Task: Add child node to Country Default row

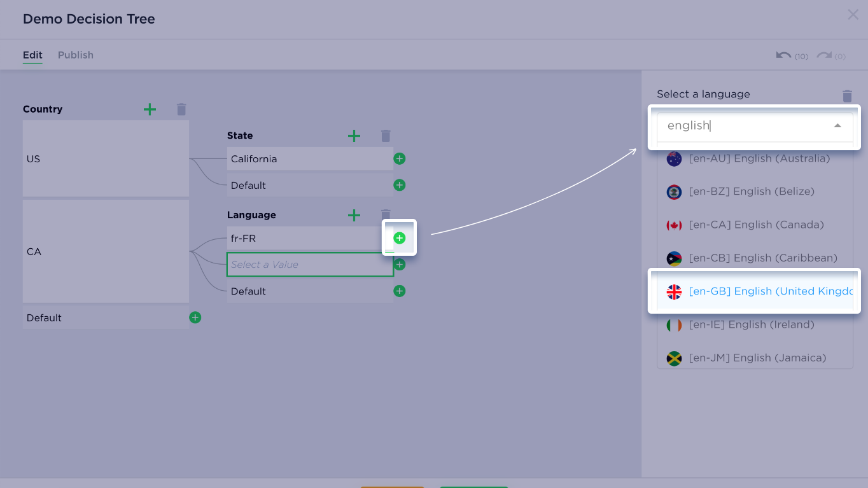Action: (195, 317)
